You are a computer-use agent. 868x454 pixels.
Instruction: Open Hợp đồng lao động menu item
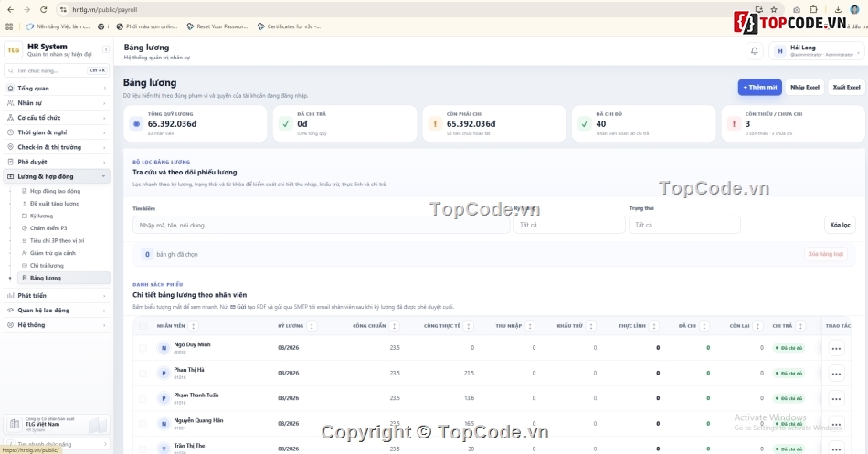[65, 191]
